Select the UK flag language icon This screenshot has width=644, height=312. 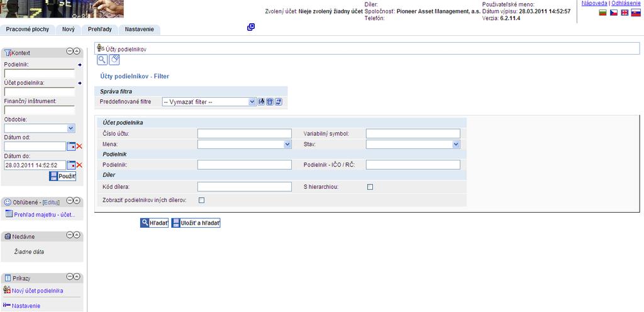625,13
